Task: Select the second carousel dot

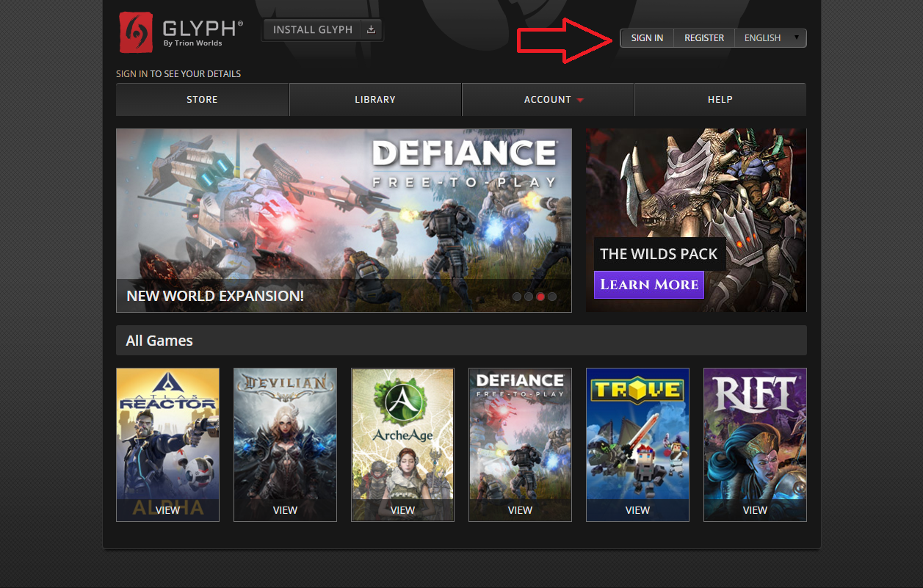Action: [529, 297]
